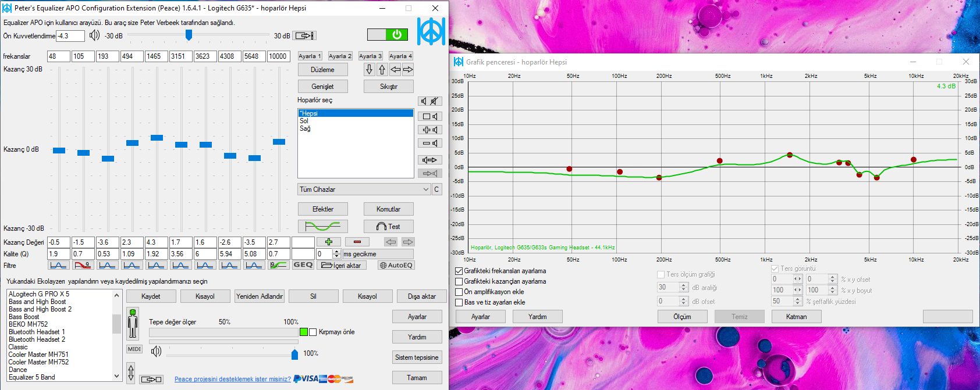This screenshot has width=980, height=390.
Task: Click the preset list's up scroll arrow
Action: (x=116, y=295)
